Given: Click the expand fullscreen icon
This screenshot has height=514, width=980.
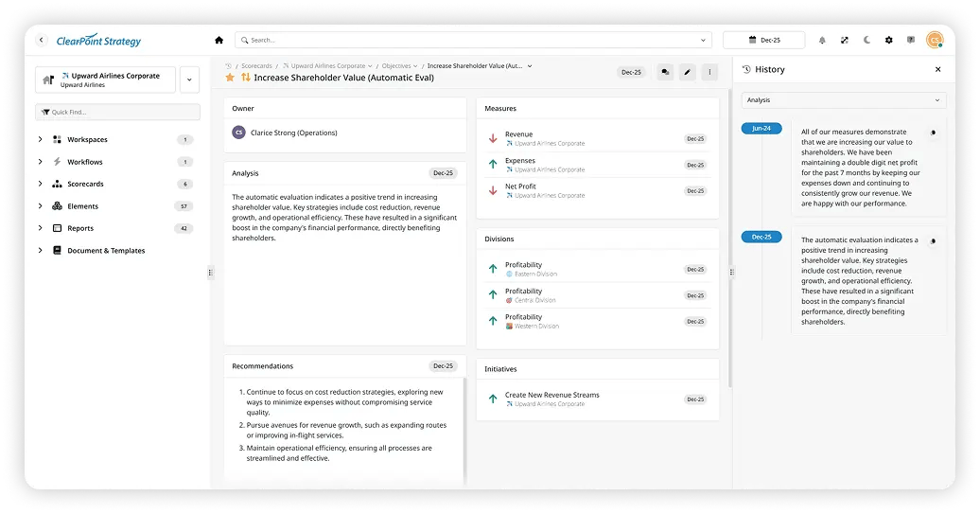Looking at the screenshot, I should 845,40.
